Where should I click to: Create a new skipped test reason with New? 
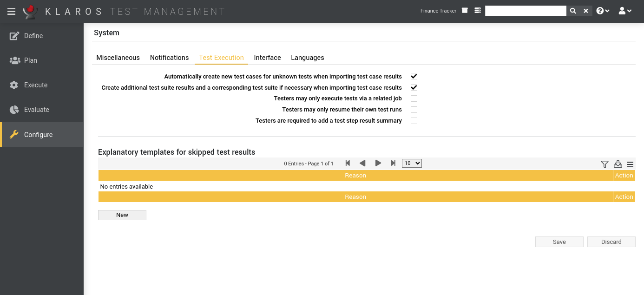tap(122, 215)
